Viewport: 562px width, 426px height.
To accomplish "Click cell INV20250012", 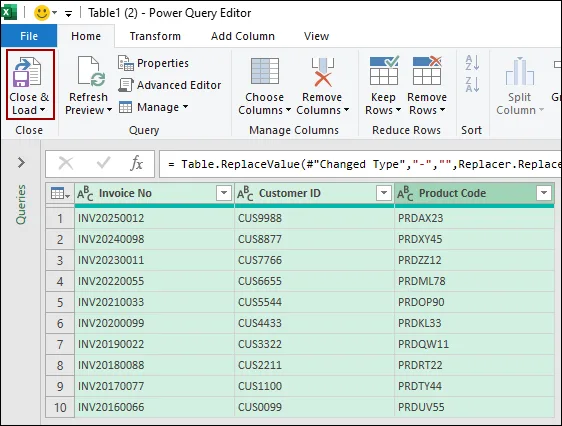I will pyautogui.click(x=154, y=218).
